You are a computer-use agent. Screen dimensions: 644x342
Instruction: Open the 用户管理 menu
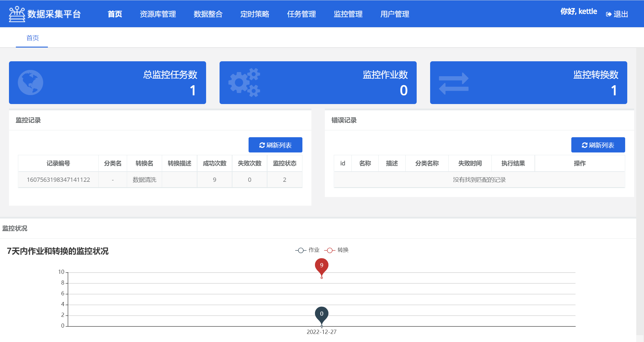point(395,14)
